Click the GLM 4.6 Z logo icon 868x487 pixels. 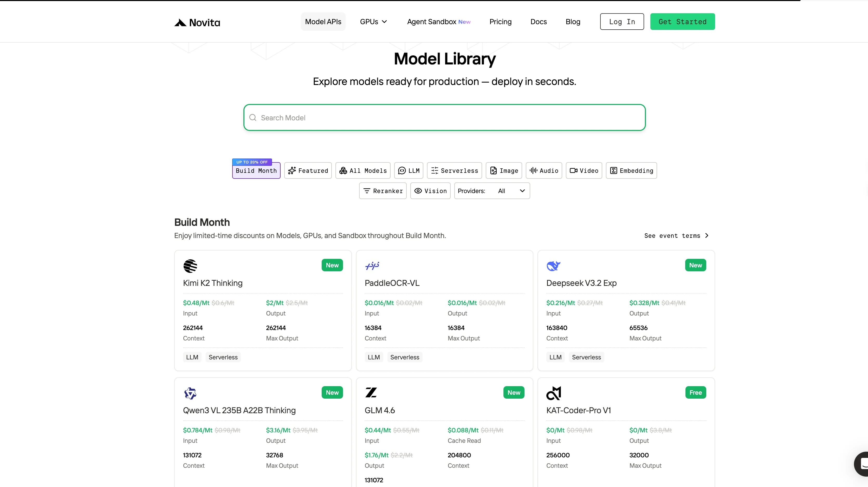point(371,392)
